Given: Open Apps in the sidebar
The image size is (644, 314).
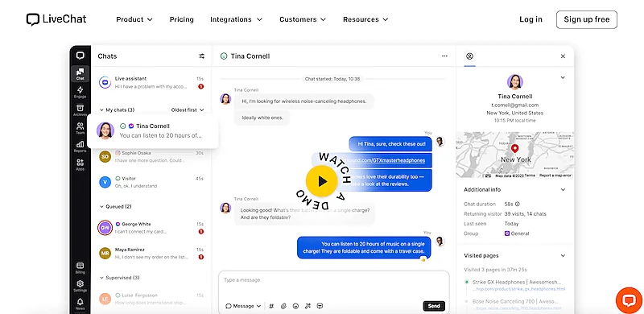Looking at the screenshot, I should tap(80, 164).
